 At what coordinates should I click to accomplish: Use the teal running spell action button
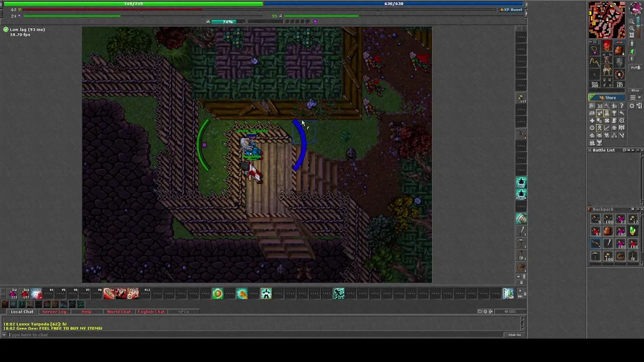pyautogui.click(x=339, y=293)
